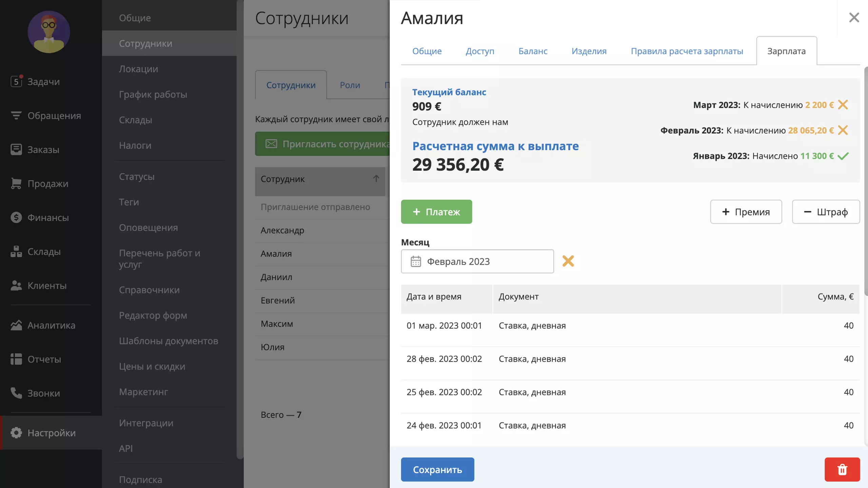Viewport: 868px width, 488px height.
Task: Delete employee with red trash button
Action: pos(842,469)
